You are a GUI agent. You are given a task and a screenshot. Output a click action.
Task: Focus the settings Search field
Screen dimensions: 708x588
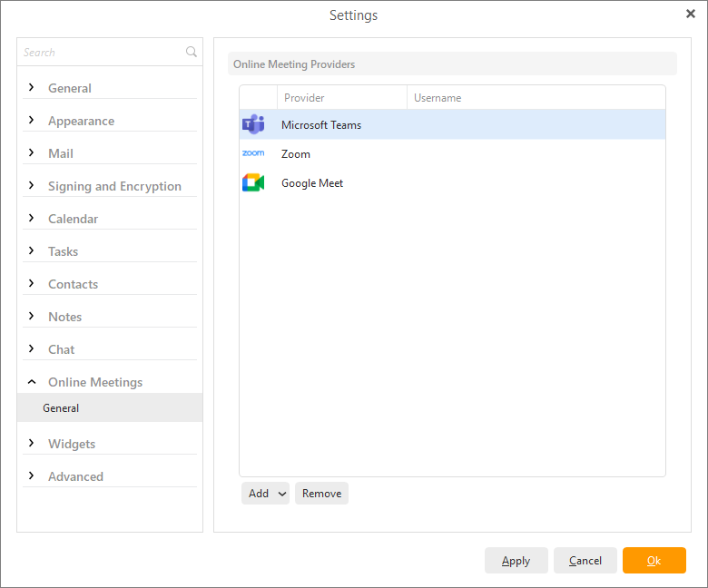[100, 53]
